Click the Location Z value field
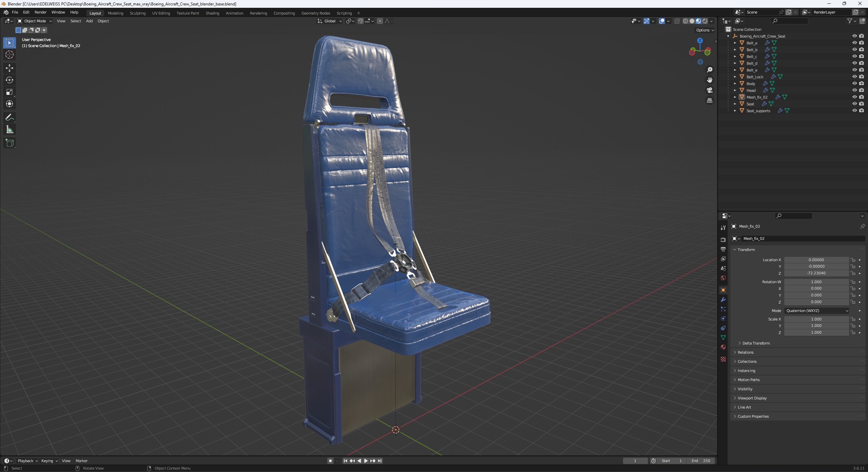This screenshot has height=472, width=868. click(x=816, y=273)
